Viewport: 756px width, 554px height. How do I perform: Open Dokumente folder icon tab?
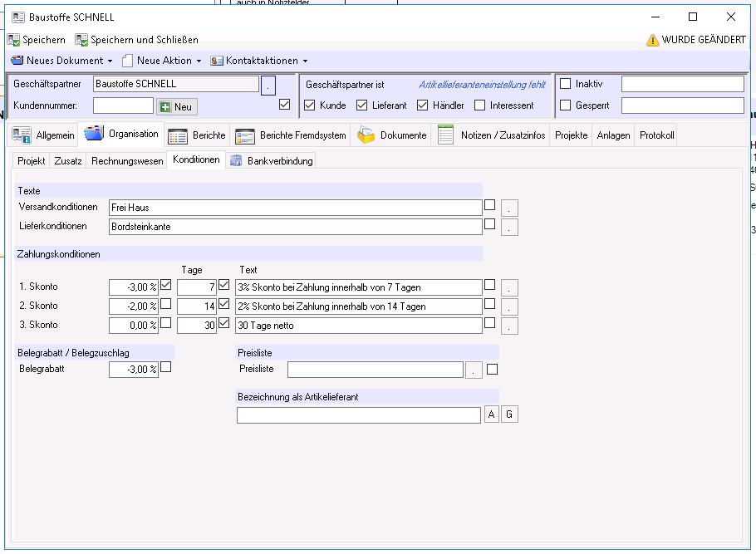tap(366, 135)
